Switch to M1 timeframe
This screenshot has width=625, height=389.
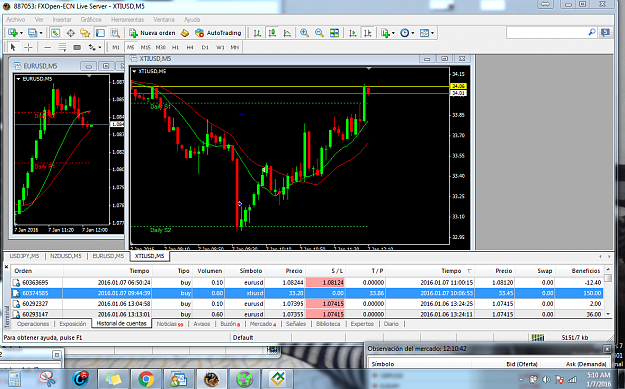(x=116, y=47)
